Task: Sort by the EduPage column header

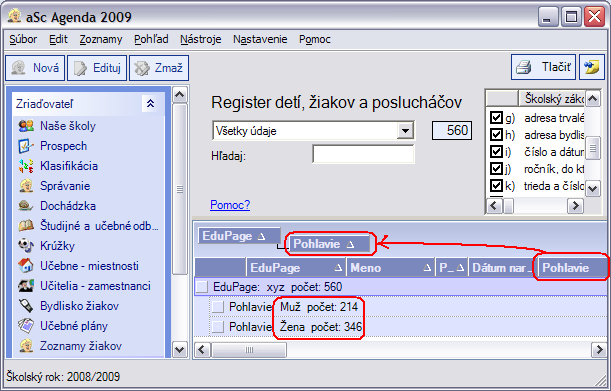Action: coord(296,268)
